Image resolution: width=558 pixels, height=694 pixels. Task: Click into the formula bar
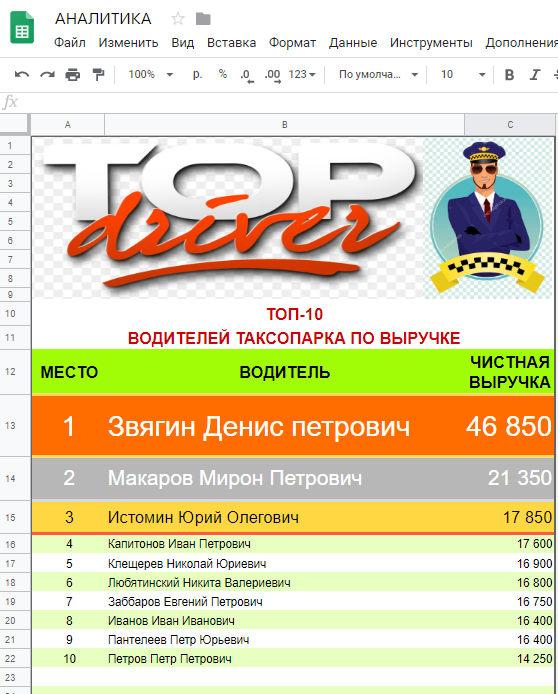(288, 102)
